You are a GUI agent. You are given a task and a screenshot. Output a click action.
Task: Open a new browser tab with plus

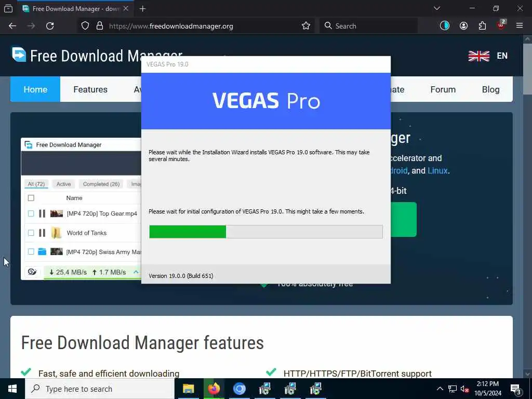pyautogui.click(x=142, y=9)
